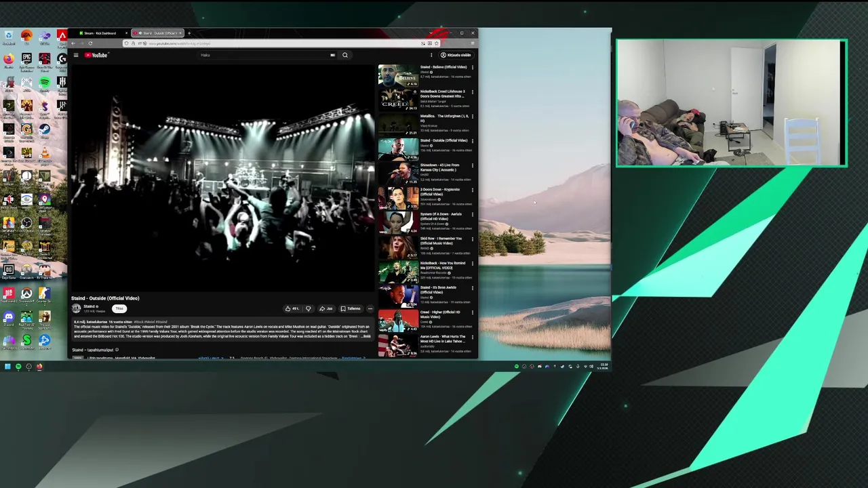Close the Staind - Outside tab
868x488 pixels.
(x=180, y=33)
